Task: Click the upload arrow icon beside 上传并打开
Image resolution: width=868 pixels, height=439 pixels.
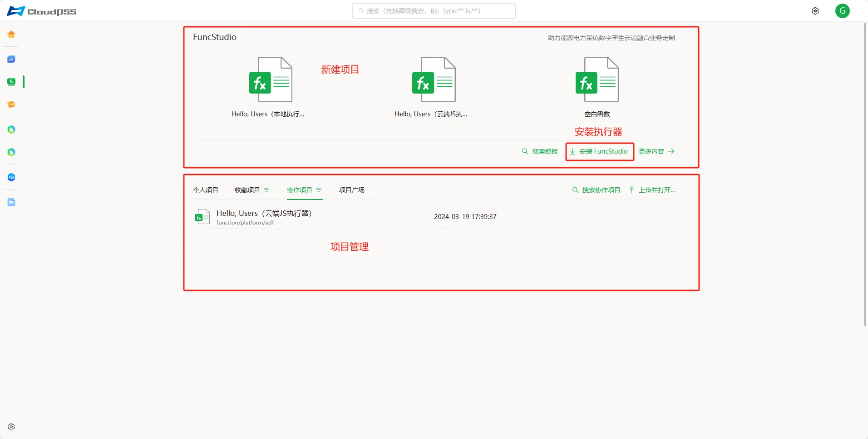Action: click(x=632, y=190)
